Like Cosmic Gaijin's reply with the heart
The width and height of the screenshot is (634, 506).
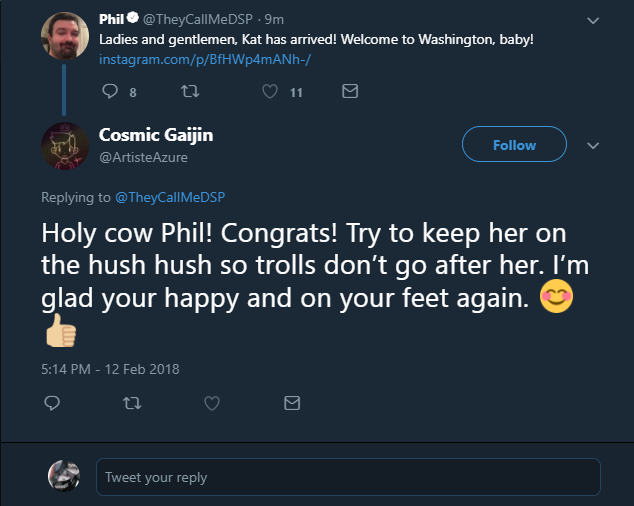click(x=211, y=403)
